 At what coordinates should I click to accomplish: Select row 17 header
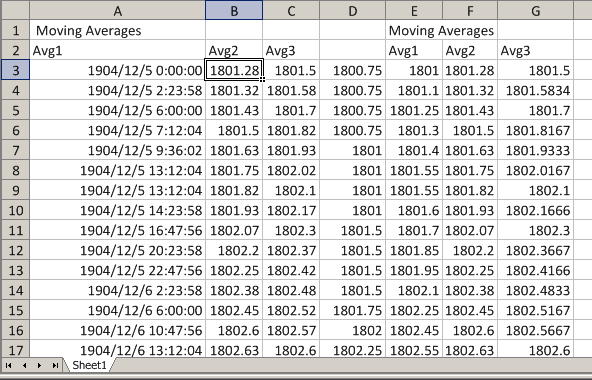tap(15, 350)
